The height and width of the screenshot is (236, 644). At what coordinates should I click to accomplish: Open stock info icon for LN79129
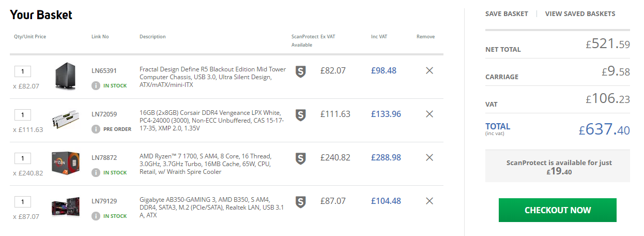click(x=96, y=216)
